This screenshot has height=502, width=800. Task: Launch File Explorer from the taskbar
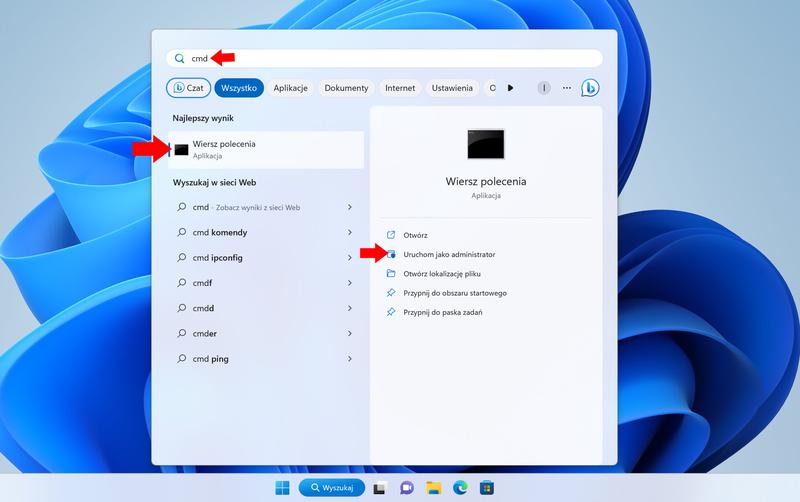click(x=434, y=488)
